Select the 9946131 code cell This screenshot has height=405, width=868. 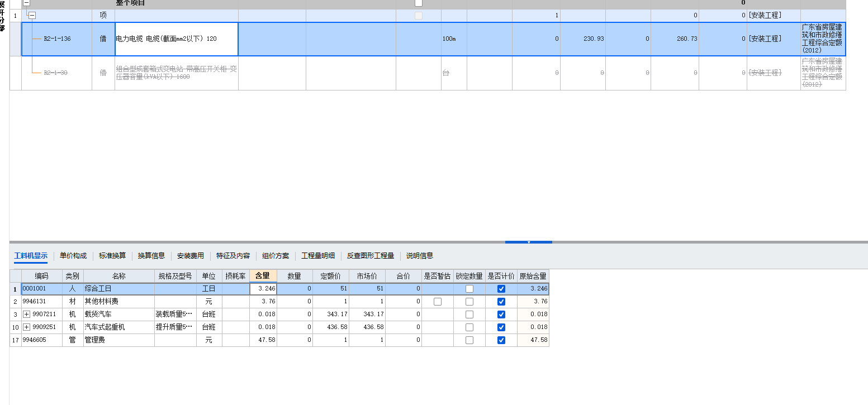point(42,302)
